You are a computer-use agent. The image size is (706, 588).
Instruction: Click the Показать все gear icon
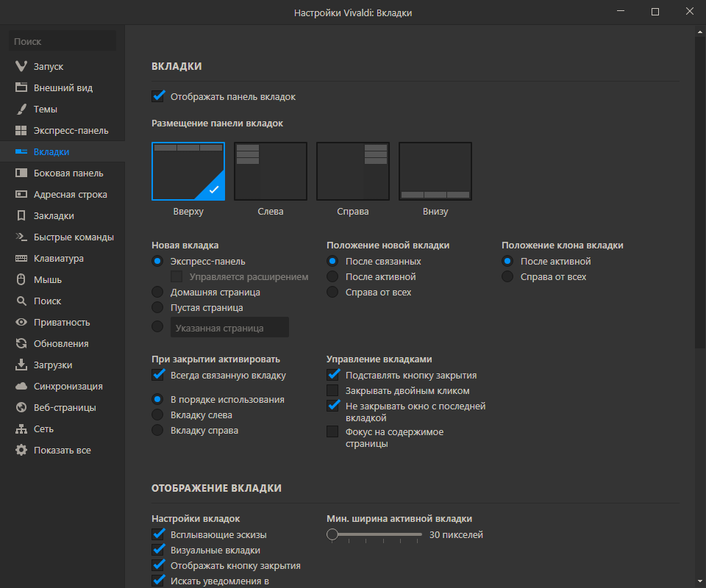click(x=21, y=450)
